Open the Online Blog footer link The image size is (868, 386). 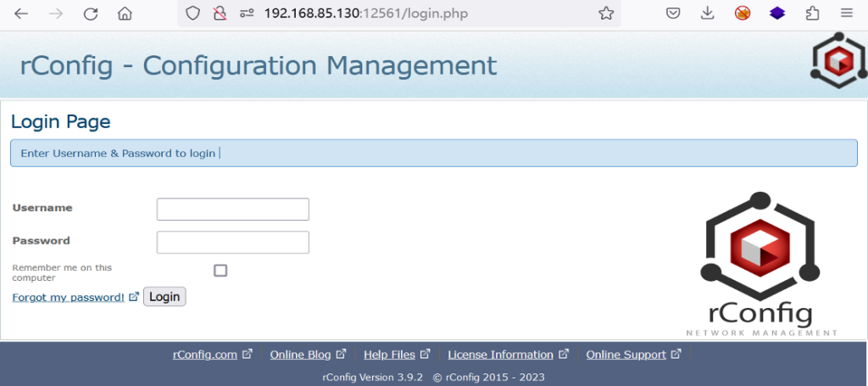pos(301,355)
